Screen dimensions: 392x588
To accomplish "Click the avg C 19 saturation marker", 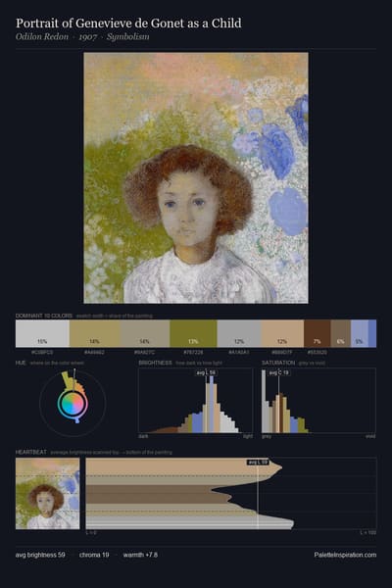I will pyautogui.click(x=279, y=372).
